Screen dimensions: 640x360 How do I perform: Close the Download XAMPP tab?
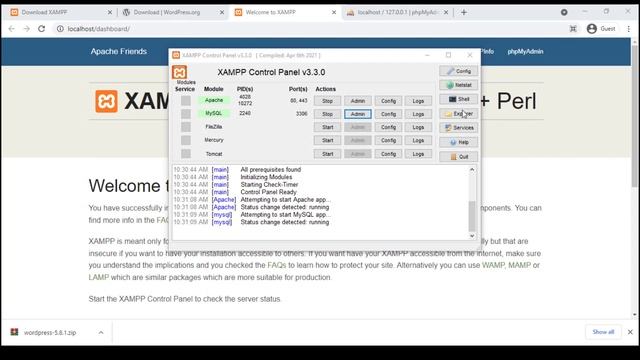pos(110,12)
